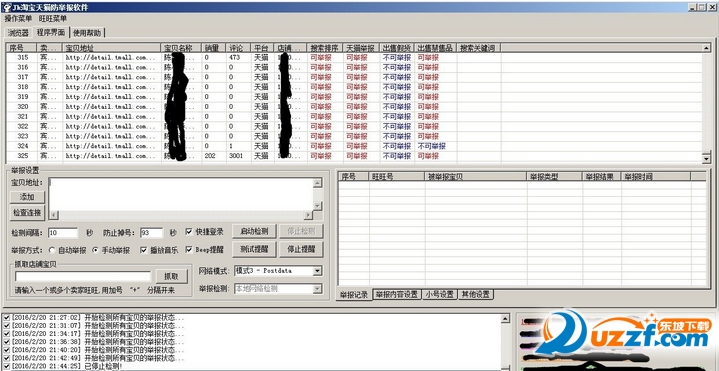The image size is (719, 371).
Task: Click the 测试提醒 button
Action: (x=254, y=249)
